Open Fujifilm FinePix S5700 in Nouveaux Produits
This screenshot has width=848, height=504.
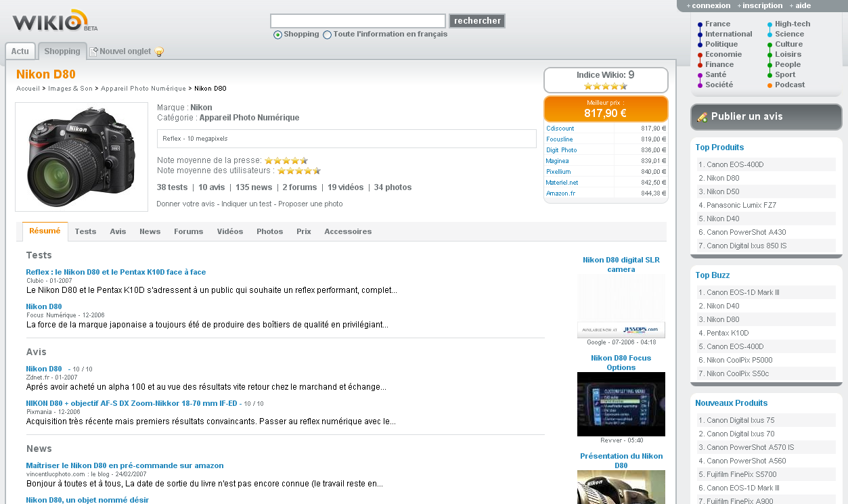click(x=741, y=474)
